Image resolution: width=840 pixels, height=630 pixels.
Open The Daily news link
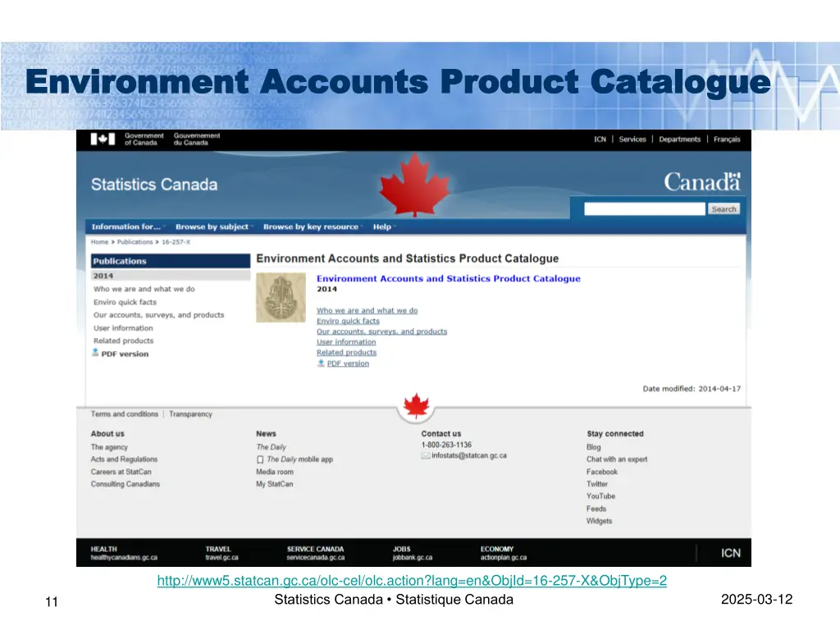click(271, 447)
